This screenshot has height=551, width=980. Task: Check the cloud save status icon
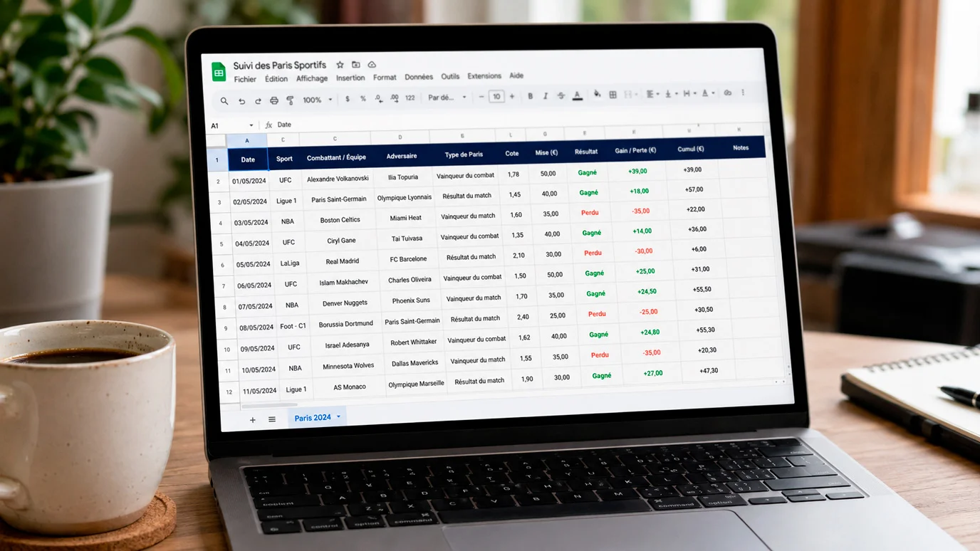click(x=372, y=65)
